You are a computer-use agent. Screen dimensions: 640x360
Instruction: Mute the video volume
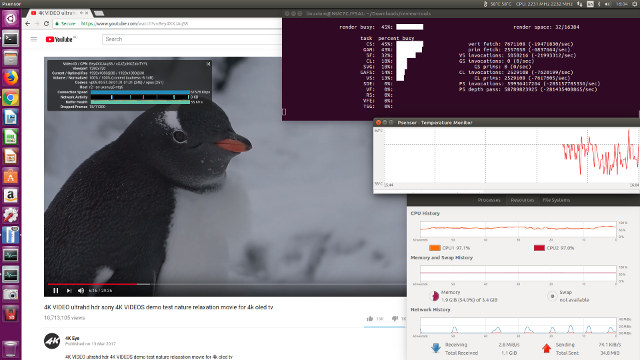click(81, 291)
